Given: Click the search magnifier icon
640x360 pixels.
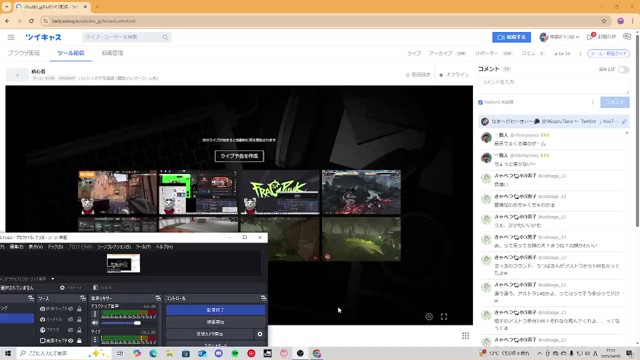Looking at the screenshot, I should click(x=165, y=37).
